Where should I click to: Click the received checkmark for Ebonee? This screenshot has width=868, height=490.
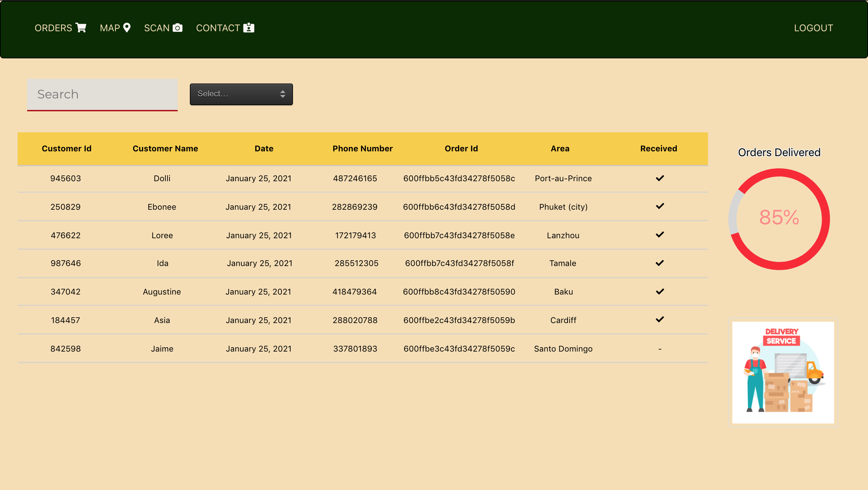(659, 206)
